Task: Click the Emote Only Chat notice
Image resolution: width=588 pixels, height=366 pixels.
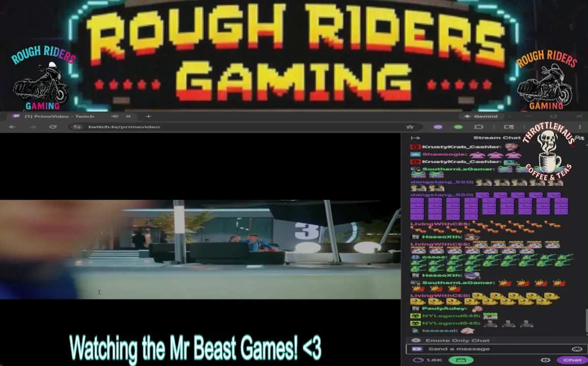Action: click(x=457, y=341)
